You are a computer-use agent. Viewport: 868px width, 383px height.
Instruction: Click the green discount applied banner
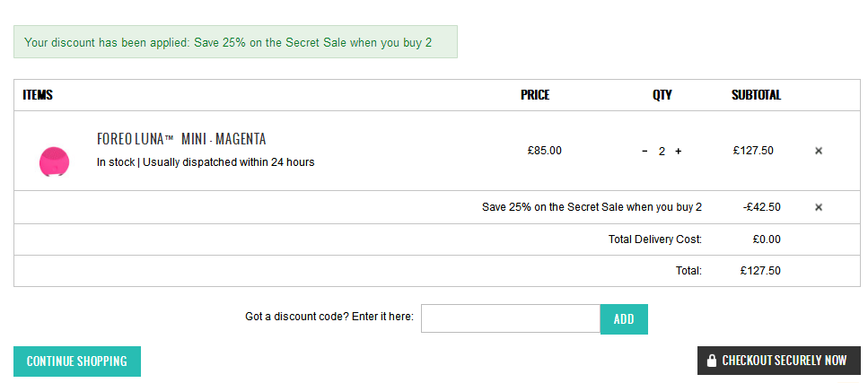[x=235, y=42]
